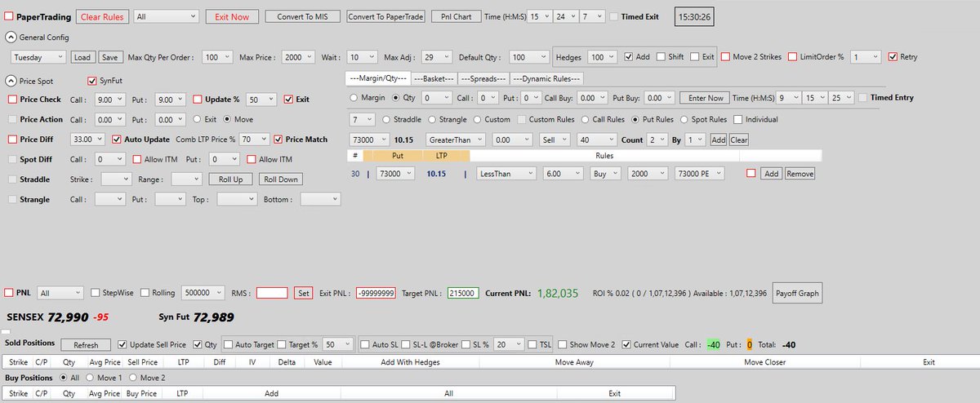Toggle the Hedges Shift checkbox
The height and width of the screenshot is (403, 980).
point(660,57)
